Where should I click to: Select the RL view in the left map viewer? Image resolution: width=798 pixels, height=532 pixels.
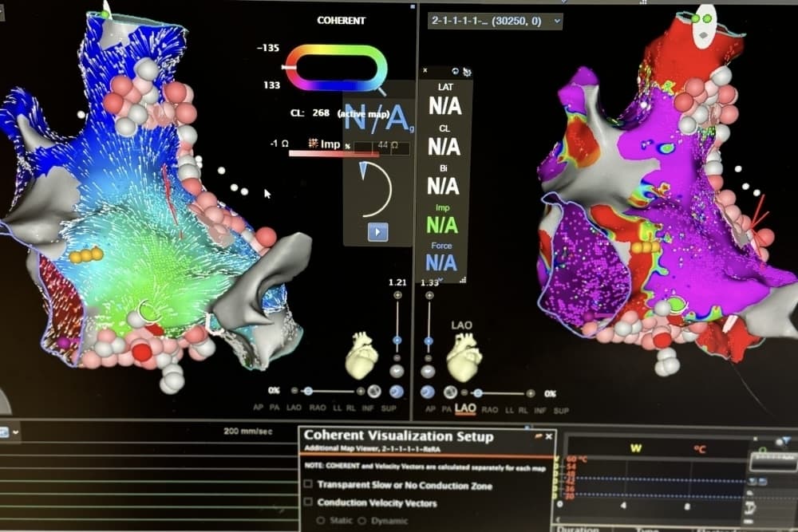350,408
